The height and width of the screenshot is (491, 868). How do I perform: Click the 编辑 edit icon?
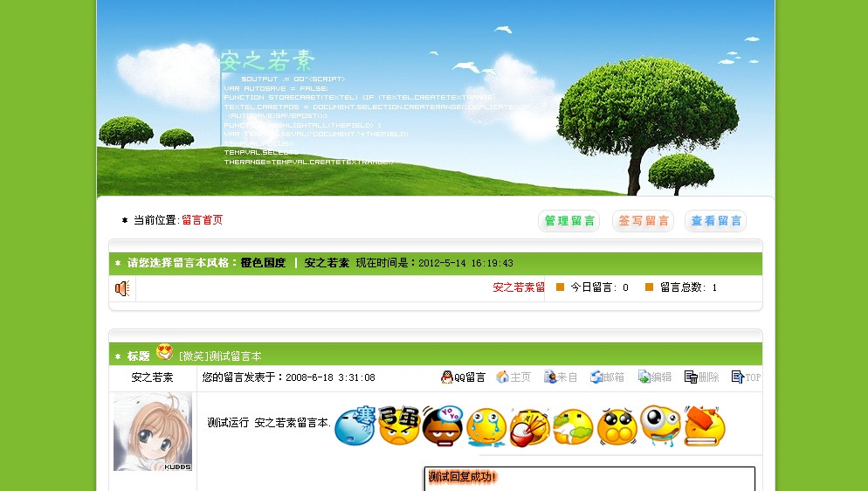click(x=644, y=377)
